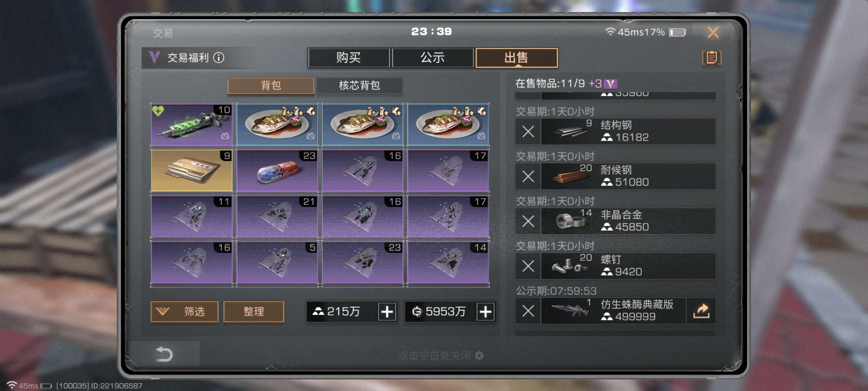Remove the 耐候钢 listing with X
868x391 pixels.
tap(528, 176)
